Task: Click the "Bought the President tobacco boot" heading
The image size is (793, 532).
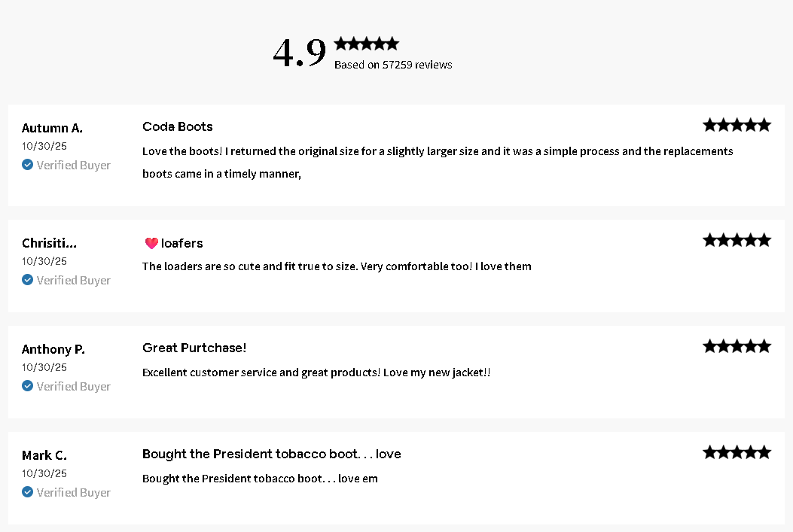Action: (x=271, y=454)
